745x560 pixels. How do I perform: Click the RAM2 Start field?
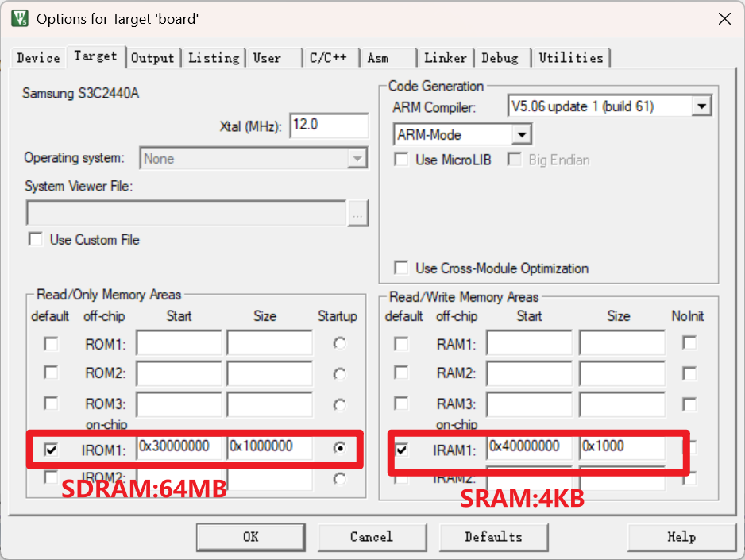529,373
